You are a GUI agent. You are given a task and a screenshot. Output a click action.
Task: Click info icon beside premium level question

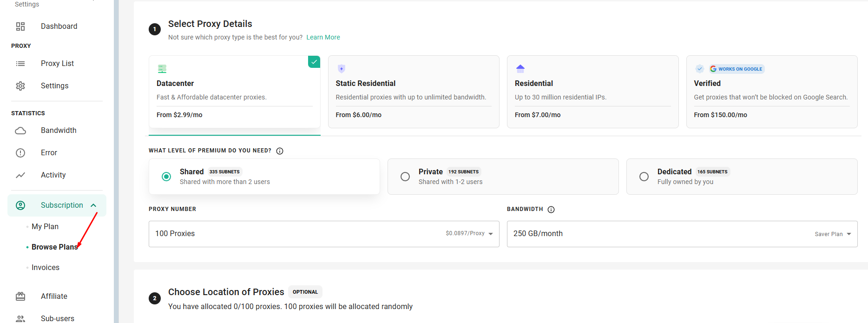coord(280,151)
